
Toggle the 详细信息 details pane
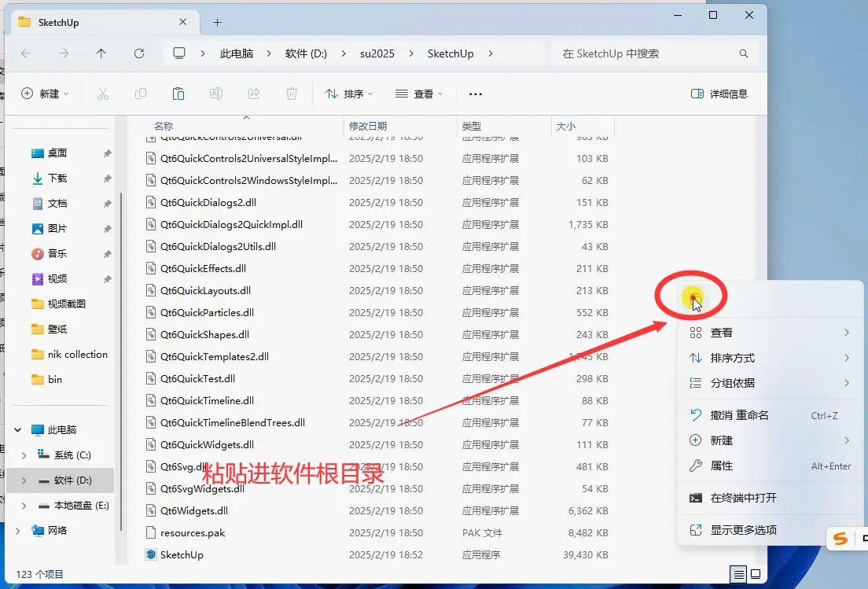(719, 94)
